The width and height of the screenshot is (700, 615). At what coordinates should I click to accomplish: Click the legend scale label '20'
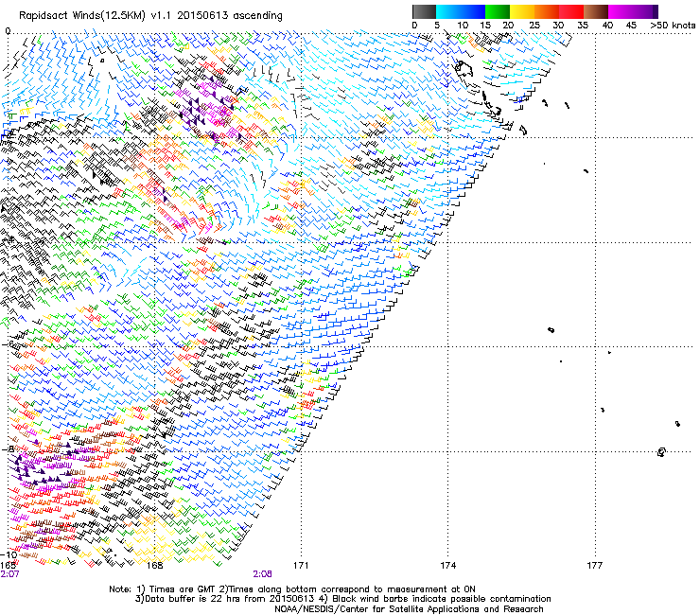click(x=508, y=26)
